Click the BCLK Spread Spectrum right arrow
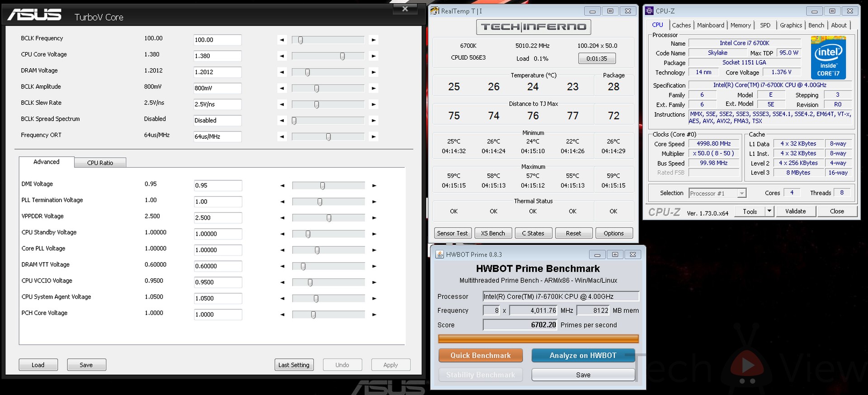This screenshot has width=868, height=395. [373, 120]
